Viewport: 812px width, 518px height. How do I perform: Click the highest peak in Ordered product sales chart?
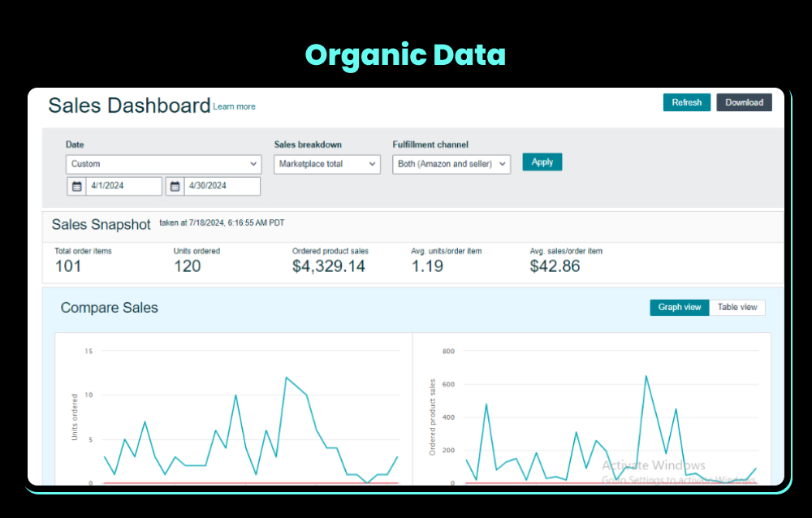646,376
